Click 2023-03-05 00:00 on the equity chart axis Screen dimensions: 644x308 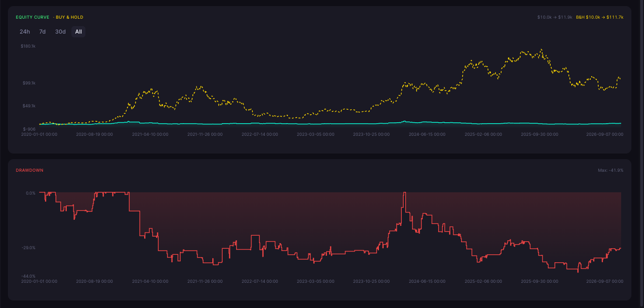tap(315, 134)
